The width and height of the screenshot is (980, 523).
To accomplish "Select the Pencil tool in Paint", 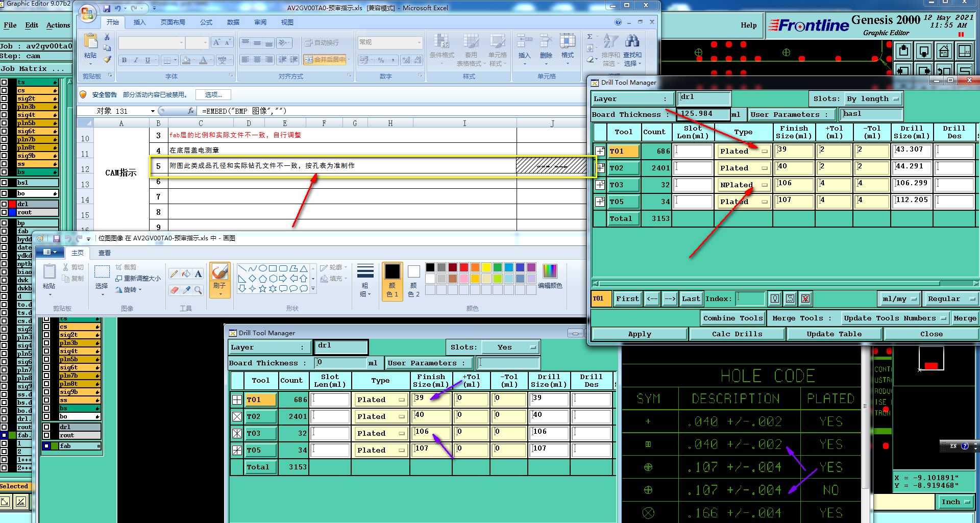I will click(174, 274).
